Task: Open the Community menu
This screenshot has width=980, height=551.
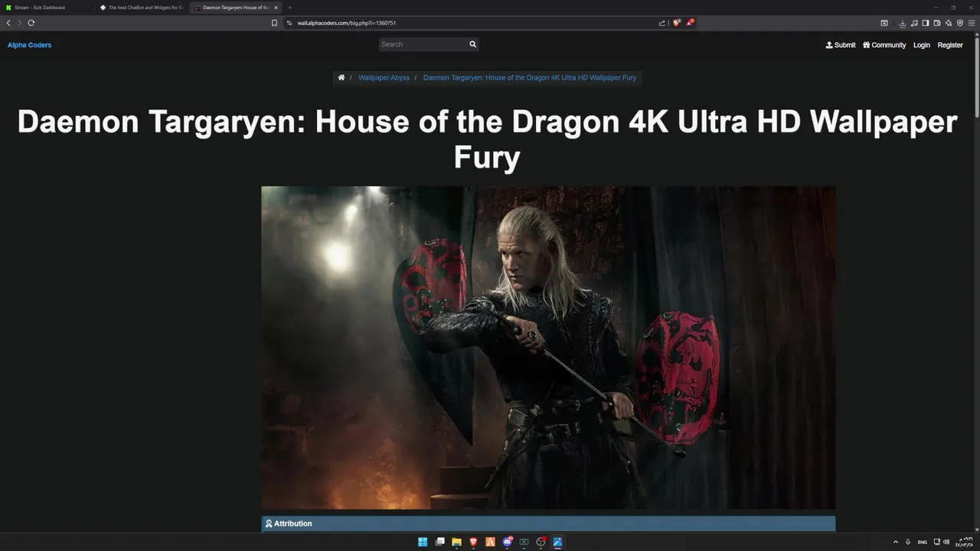Action: click(x=884, y=45)
